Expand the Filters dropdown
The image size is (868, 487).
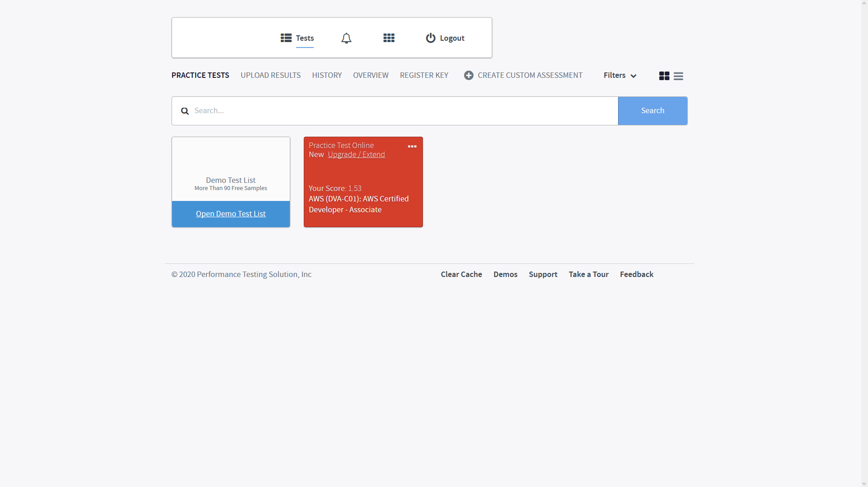pyautogui.click(x=620, y=76)
